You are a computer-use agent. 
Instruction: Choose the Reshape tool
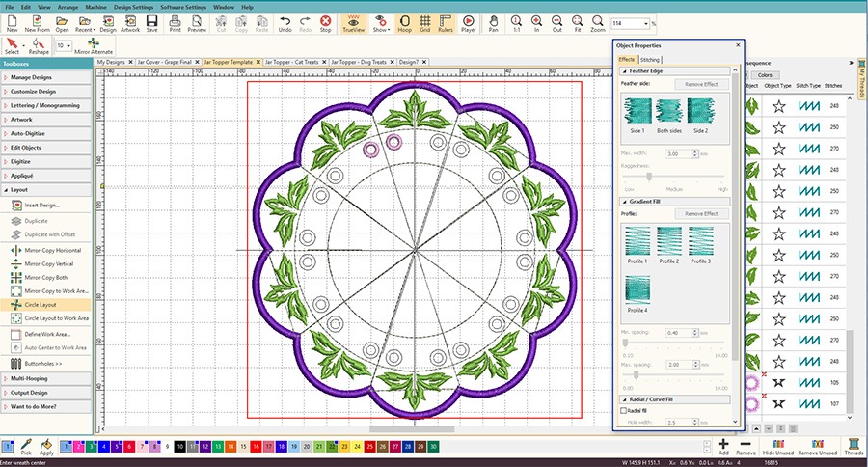coord(39,44)
